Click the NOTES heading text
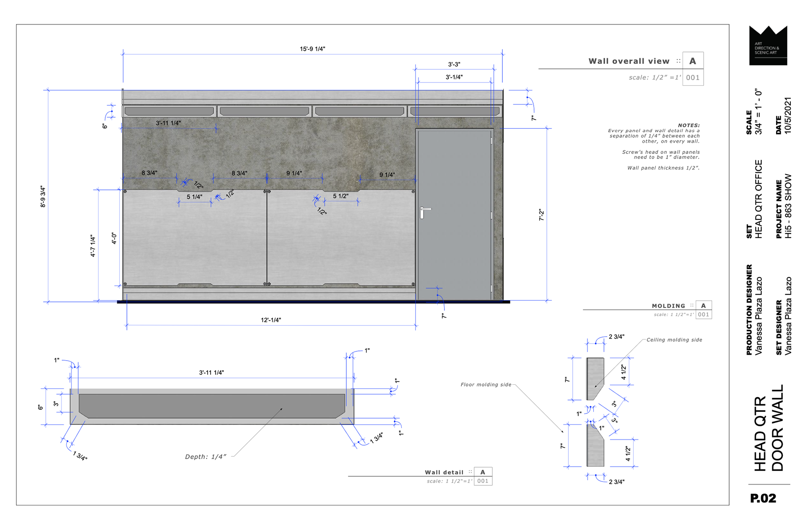 [689, 126]
